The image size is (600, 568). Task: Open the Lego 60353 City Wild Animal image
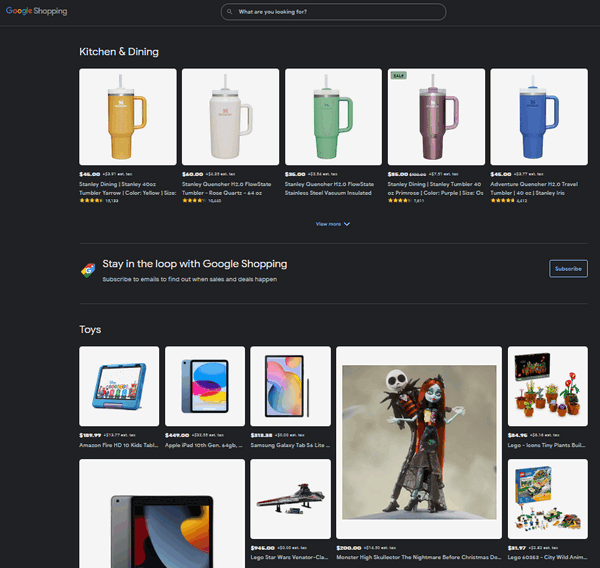pos(548,499)
